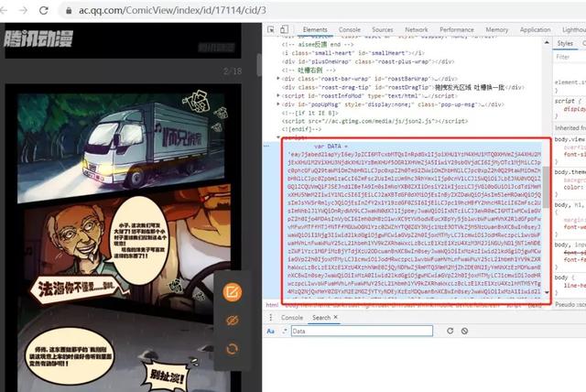The image size is (586, 392).
Task: Clear search results icon
Action: pyautogui.click(x=464, y=331)
